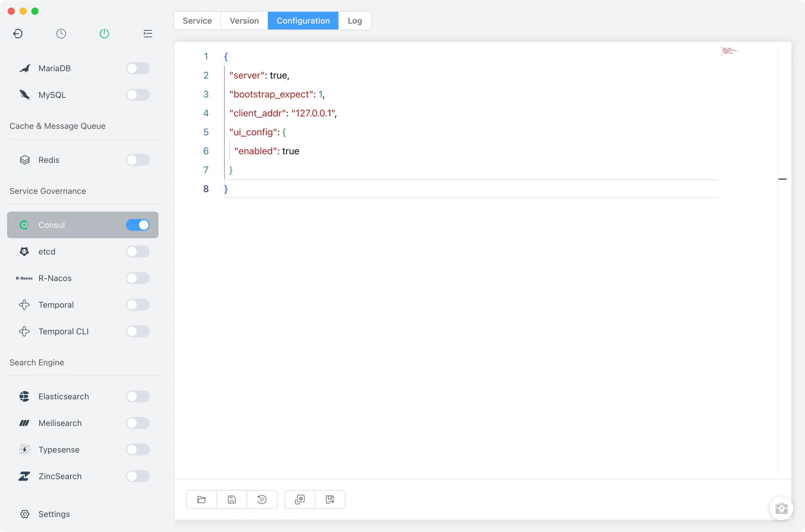Enable the MariaDB switch
Image resolution: width=805 pixels, height=532 pixels.
(138, 68)
